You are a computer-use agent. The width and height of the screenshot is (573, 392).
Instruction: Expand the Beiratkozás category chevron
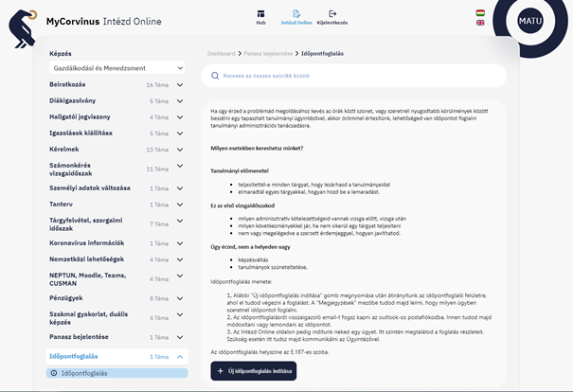coord(180,85)
